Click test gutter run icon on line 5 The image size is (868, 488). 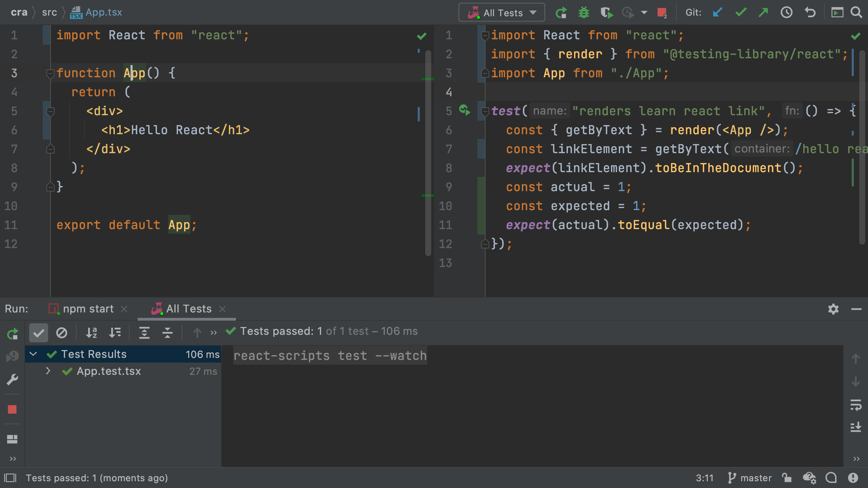click(x=465, y=110)
